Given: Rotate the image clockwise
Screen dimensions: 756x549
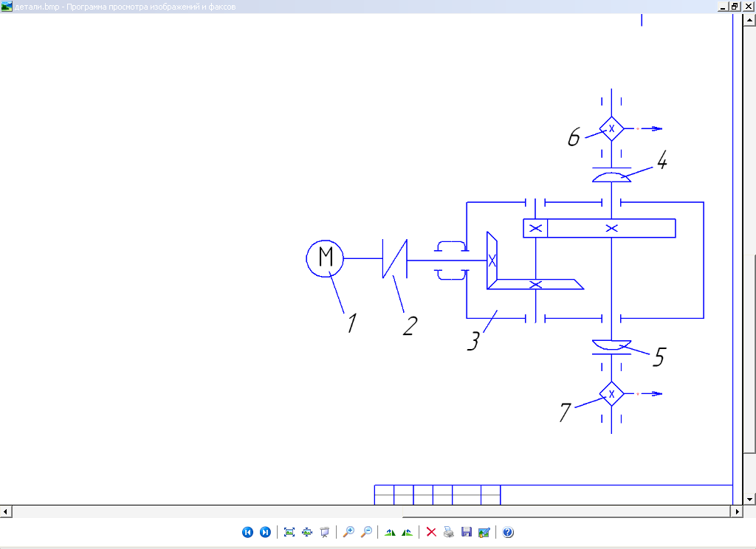Looking at the screenshot, I should (390, 532).
